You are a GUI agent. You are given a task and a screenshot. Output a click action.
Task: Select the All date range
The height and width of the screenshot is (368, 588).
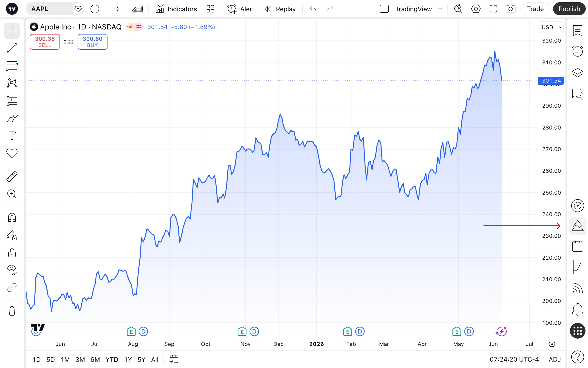coord(155,359)
